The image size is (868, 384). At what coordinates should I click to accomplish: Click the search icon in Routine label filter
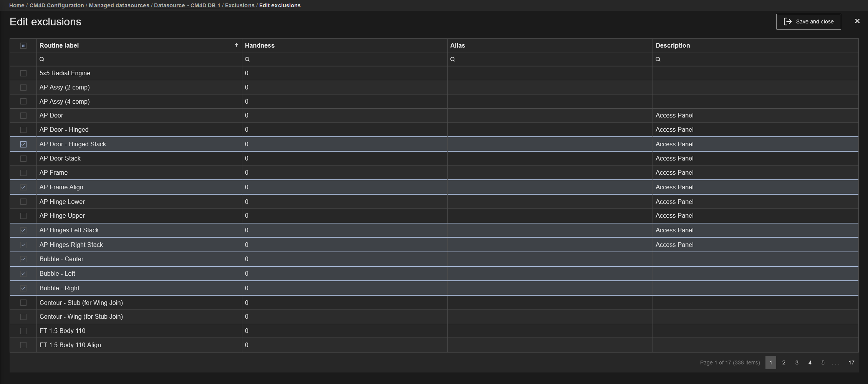pos(42,59)
